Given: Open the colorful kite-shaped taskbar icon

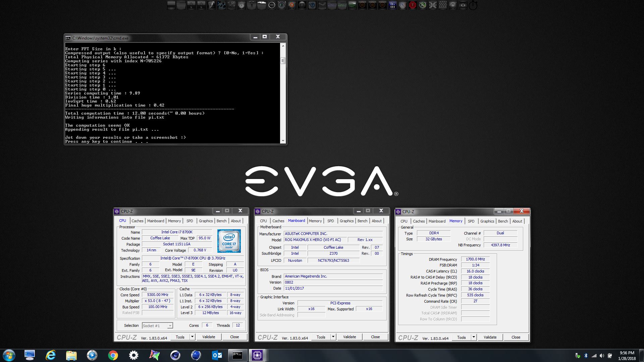Looking at the screenshot, I should tap(154, 355).
